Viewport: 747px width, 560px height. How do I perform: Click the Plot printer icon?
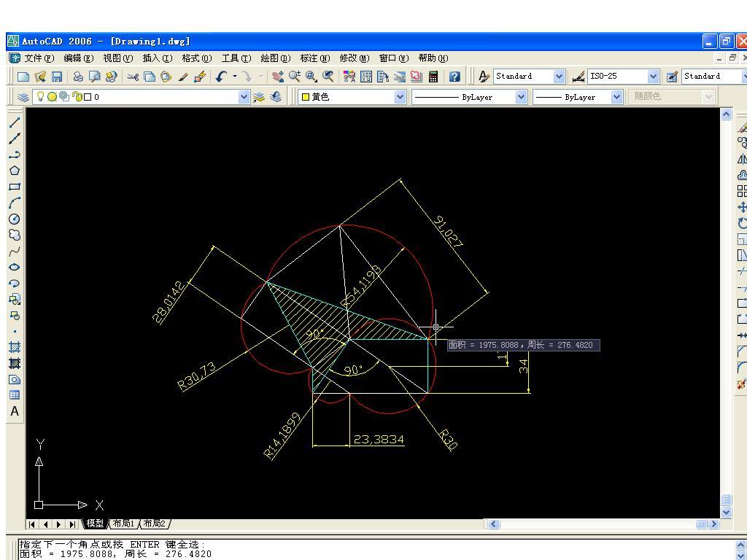click(x=78, y=77)
